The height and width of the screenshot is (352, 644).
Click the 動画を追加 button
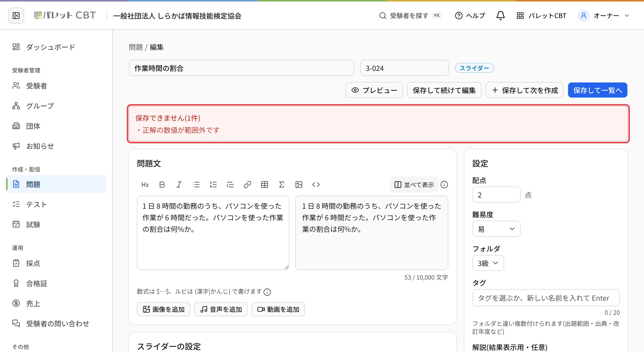pos(278,309)
